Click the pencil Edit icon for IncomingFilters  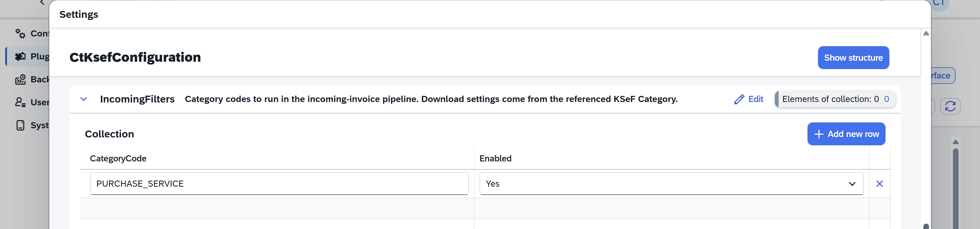pos(739,99)
